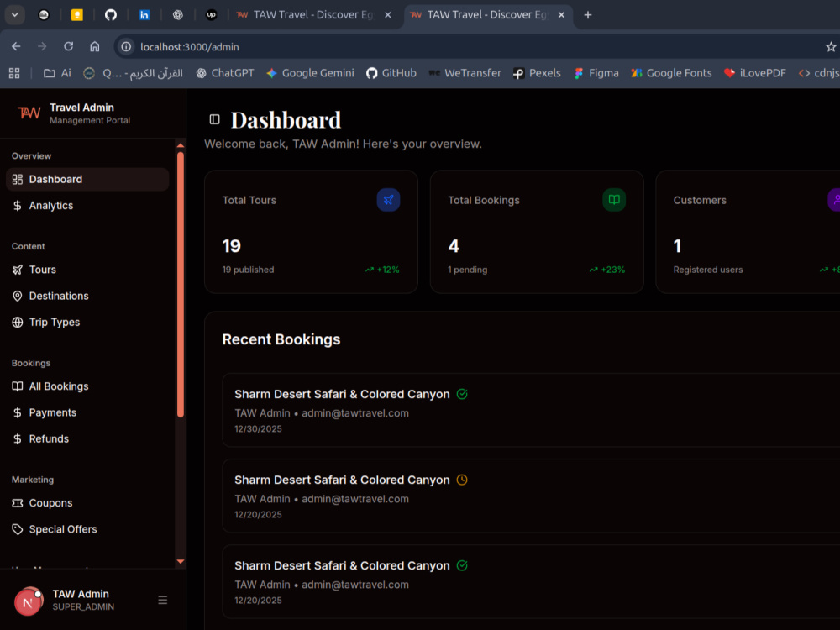
Task: Click the Destinations map pin icon
Action: (x=18, y=296)
